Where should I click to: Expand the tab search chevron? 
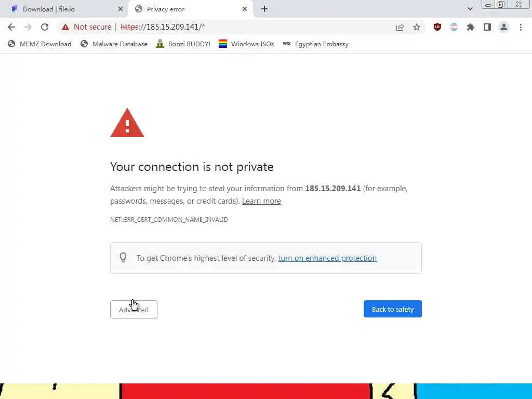(x=470, y=9)
